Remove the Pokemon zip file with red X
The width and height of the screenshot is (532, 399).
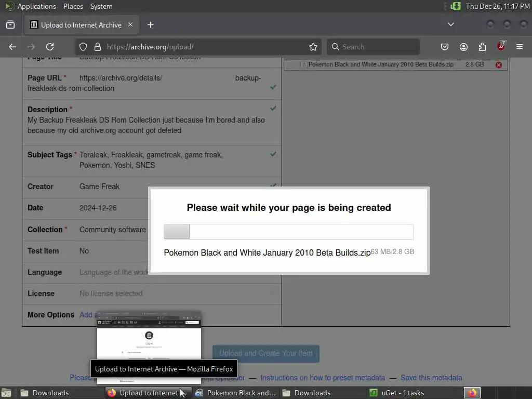[x=499, y=65]
